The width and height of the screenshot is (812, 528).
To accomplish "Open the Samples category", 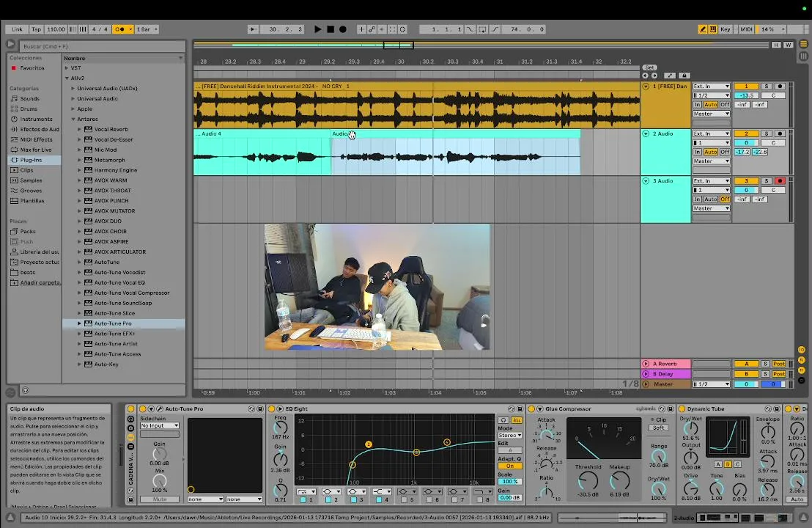I will point(31,180).
